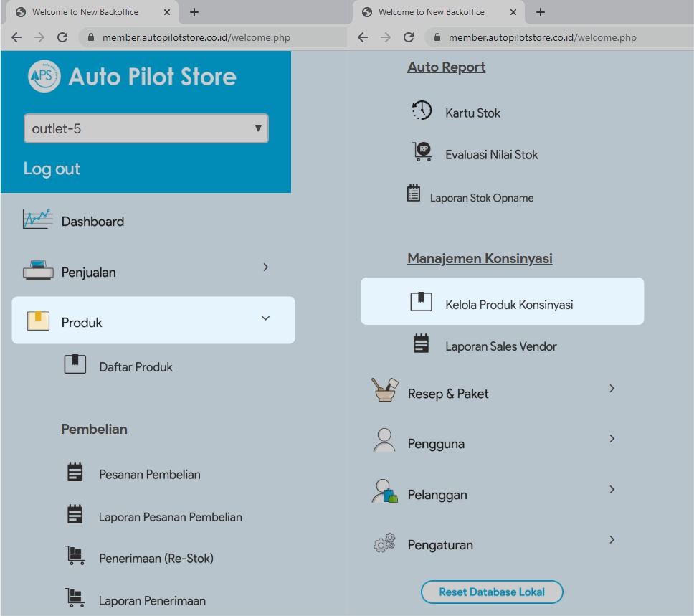Reload the page in right browser window

409,37
